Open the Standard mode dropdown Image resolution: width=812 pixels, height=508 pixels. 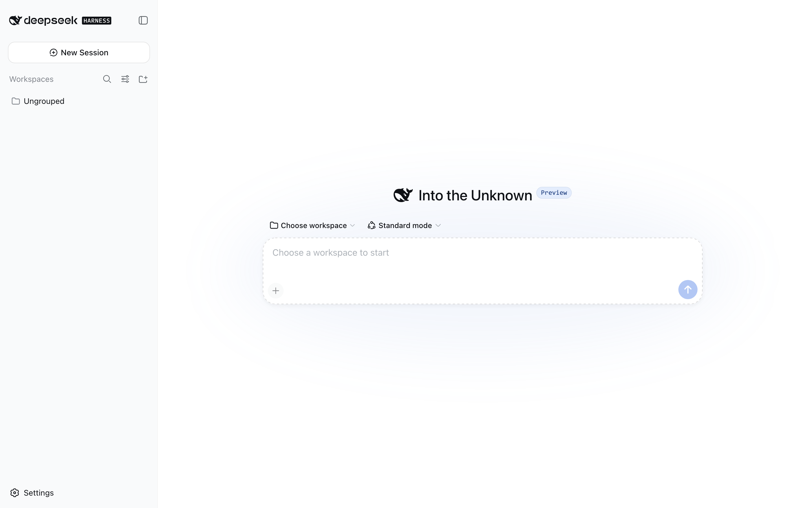[404, 225]
